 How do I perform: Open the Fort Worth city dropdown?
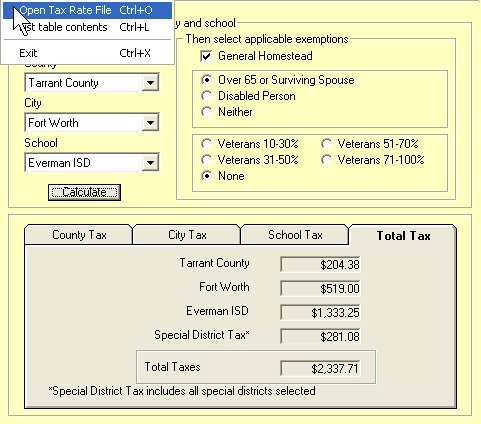click(150, 123)
